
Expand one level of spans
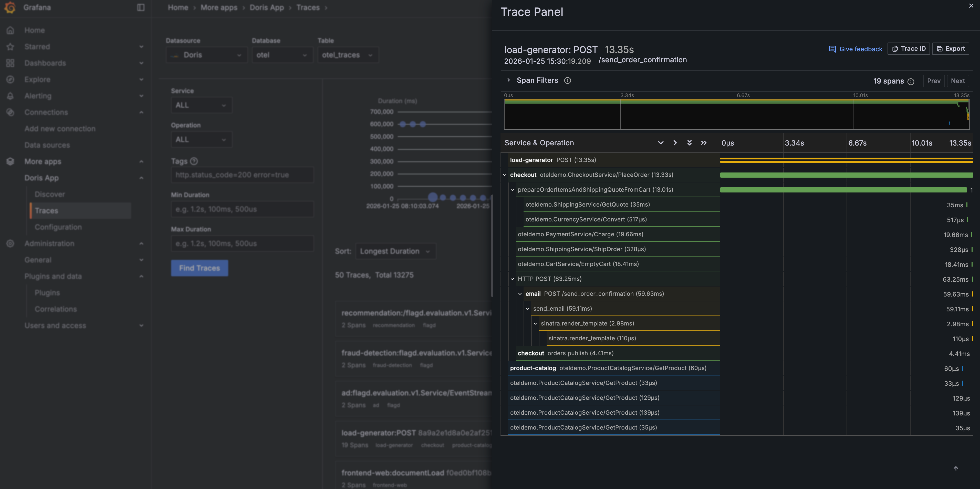(x=661, y=143)
